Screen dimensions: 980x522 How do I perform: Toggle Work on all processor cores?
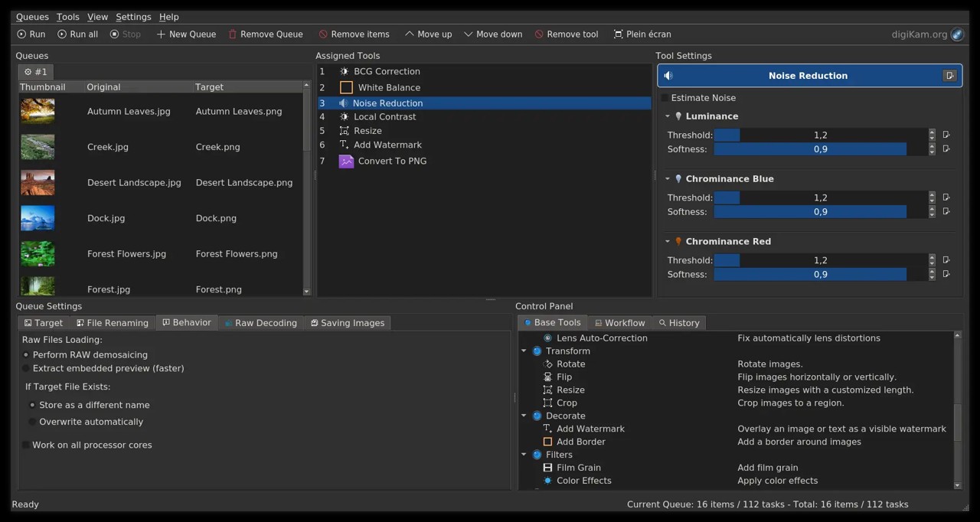(x=26, y=445)
